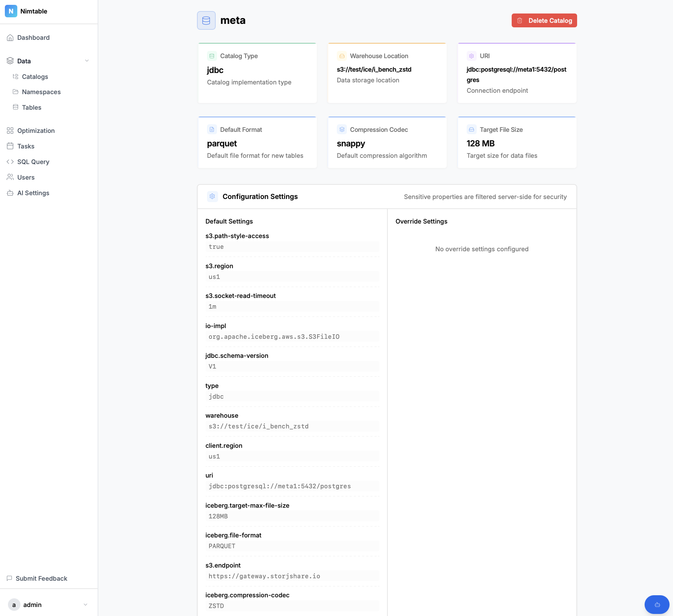
Task: Click the Nimtable logo icon
Action: click(11, 11)
